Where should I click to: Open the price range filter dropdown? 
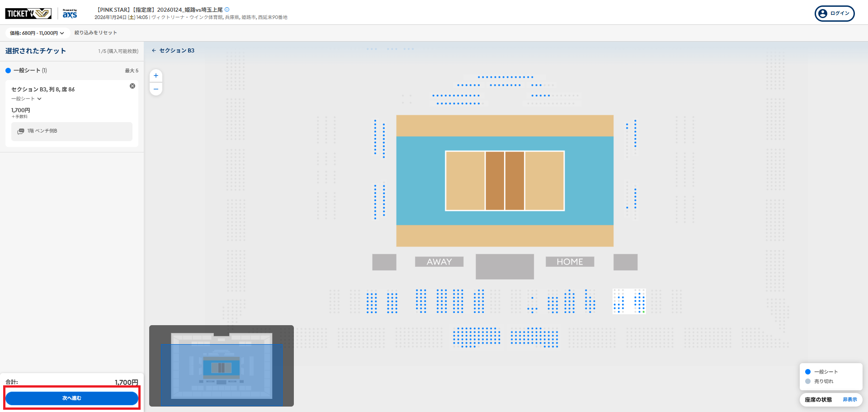[37, 33]
